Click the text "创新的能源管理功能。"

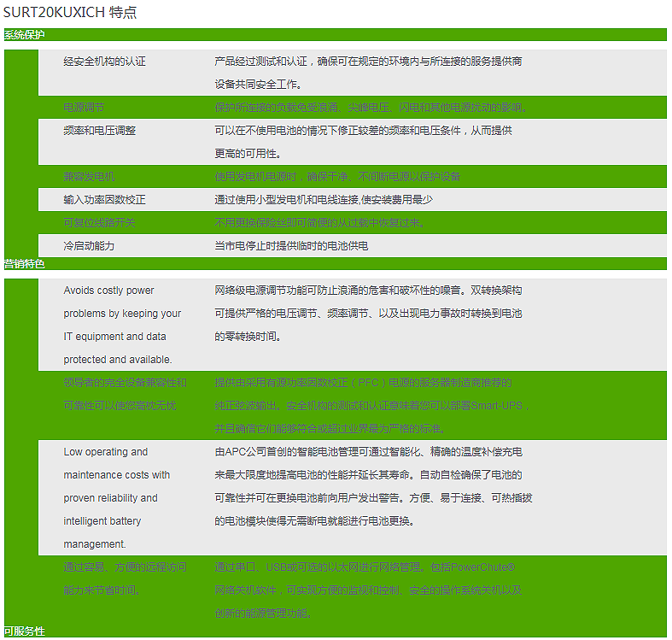263,614
